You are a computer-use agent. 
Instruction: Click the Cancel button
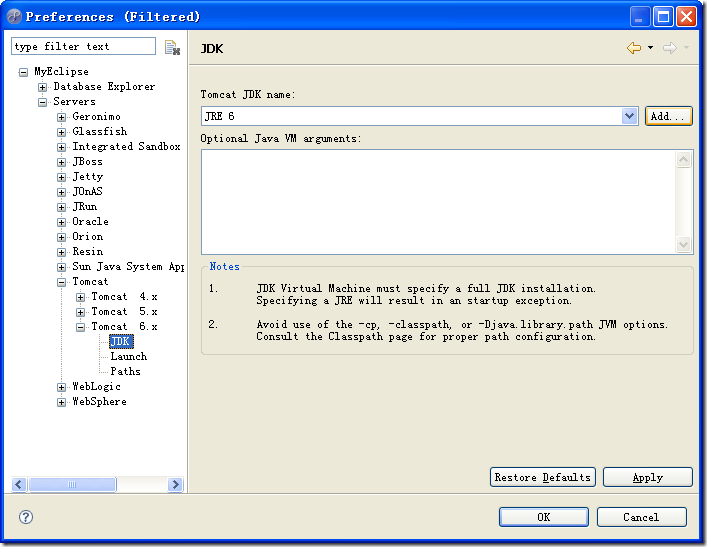[x=641, y=517]
